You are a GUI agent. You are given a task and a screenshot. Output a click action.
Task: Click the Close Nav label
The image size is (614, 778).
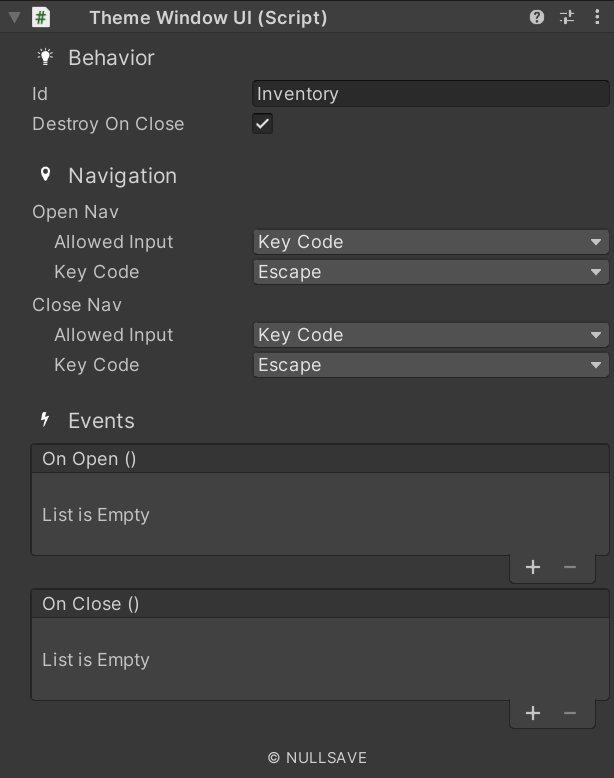click(77, 305)
